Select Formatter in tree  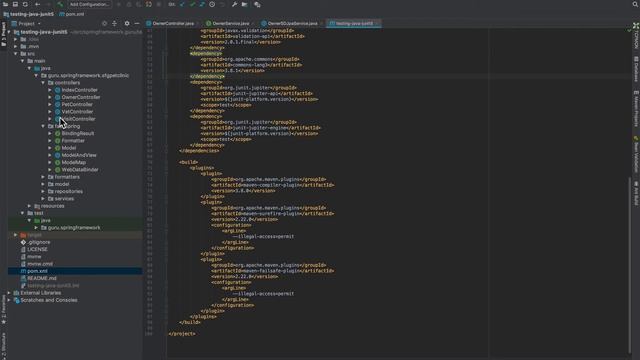tap(73, 140)
